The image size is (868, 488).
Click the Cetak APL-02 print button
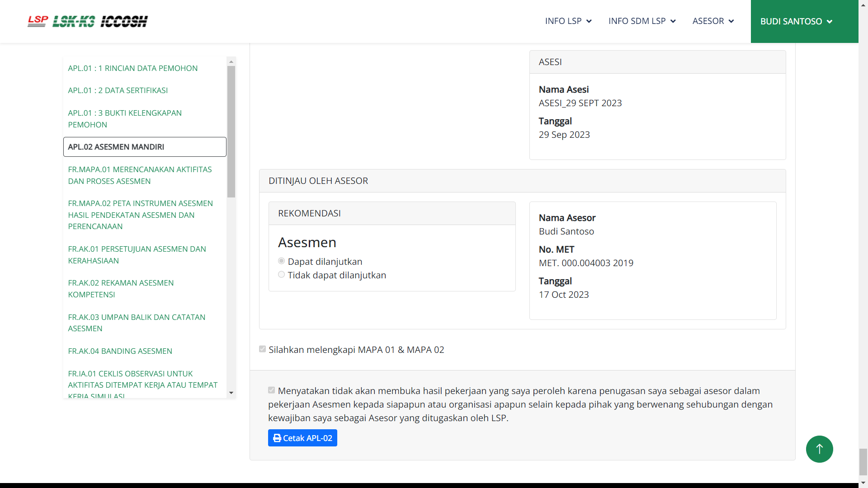pyautogui.click(x=302, y=438)
